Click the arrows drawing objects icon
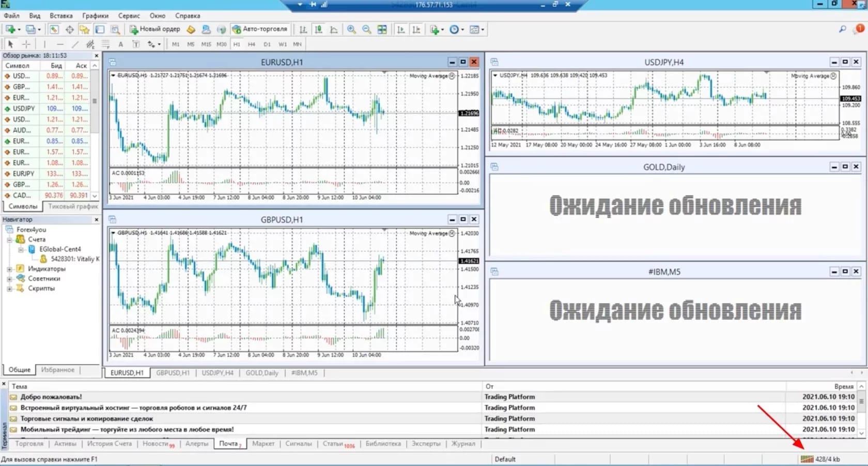Viewport: 868px width, 466px height. [151, 44]
